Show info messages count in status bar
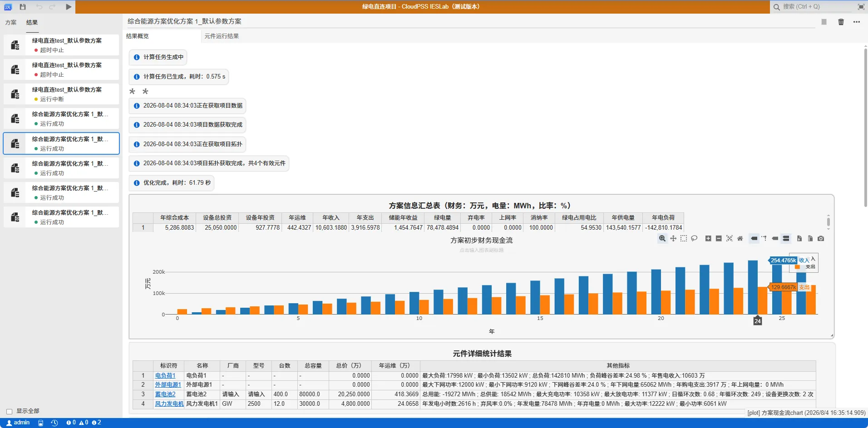 tap(96, 423)
